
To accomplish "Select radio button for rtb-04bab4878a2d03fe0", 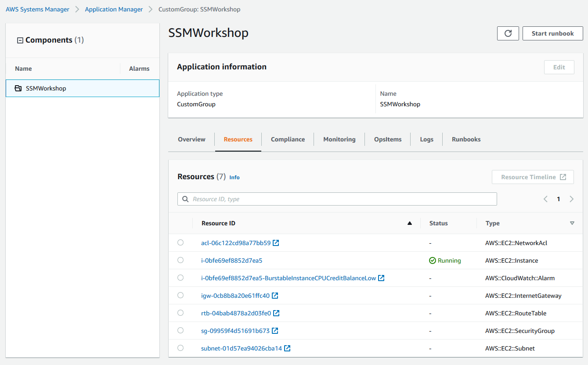I will point(180,313).
